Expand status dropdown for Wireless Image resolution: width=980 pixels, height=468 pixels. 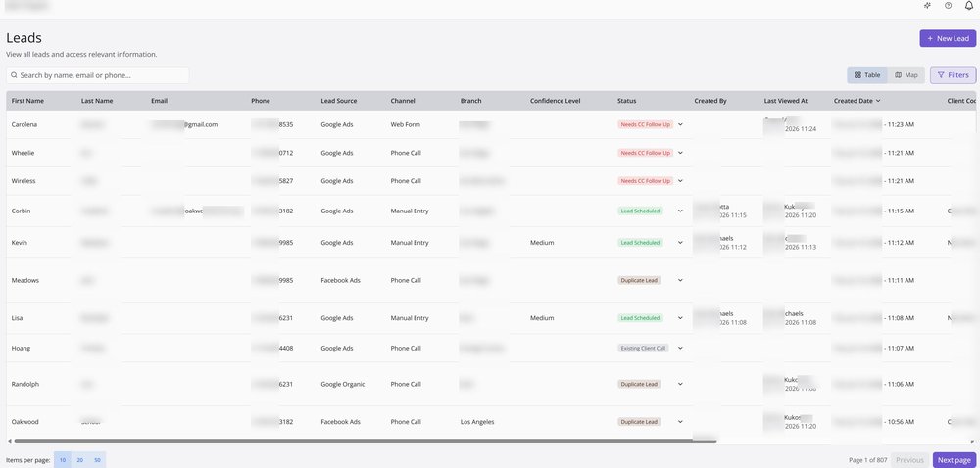coord(680,181)
